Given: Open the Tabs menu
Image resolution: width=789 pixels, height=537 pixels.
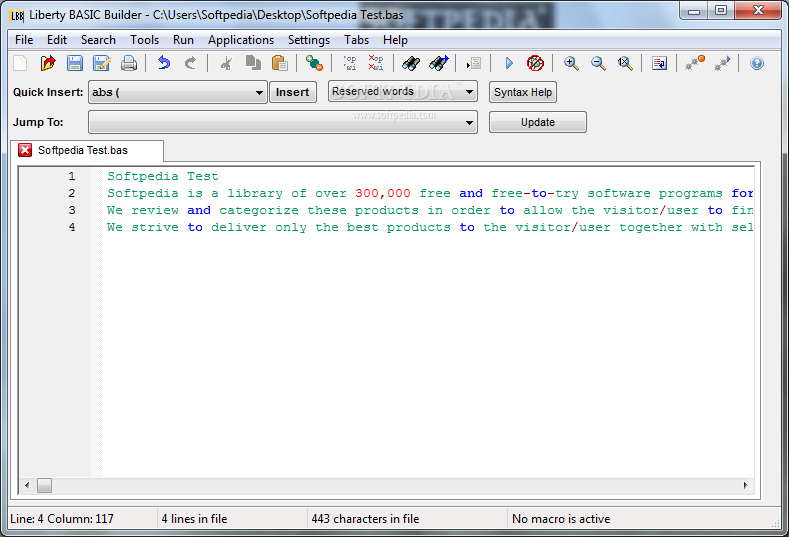Looking at the screenshot, I should (x=356, y=40).
